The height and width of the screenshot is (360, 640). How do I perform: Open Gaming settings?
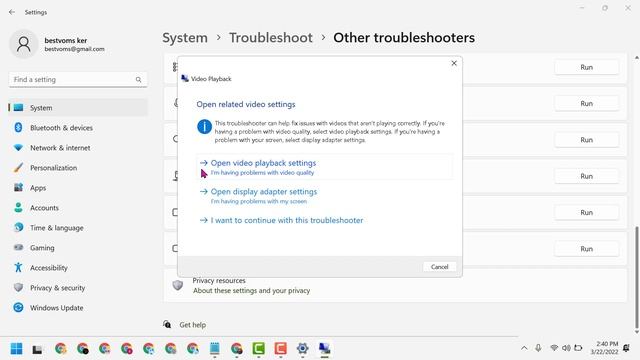(x=78, y=248)
